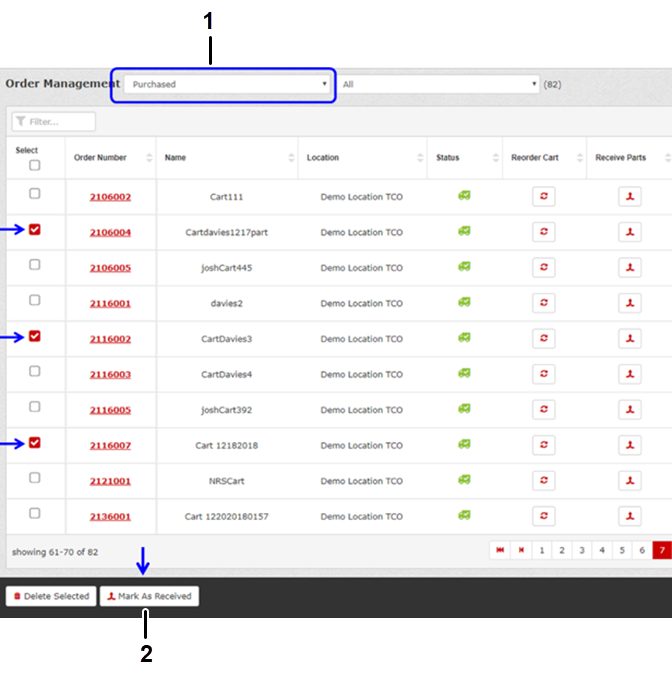
Task: Click Receive Parts icon for order 2136001
Action: pos(629,516)
